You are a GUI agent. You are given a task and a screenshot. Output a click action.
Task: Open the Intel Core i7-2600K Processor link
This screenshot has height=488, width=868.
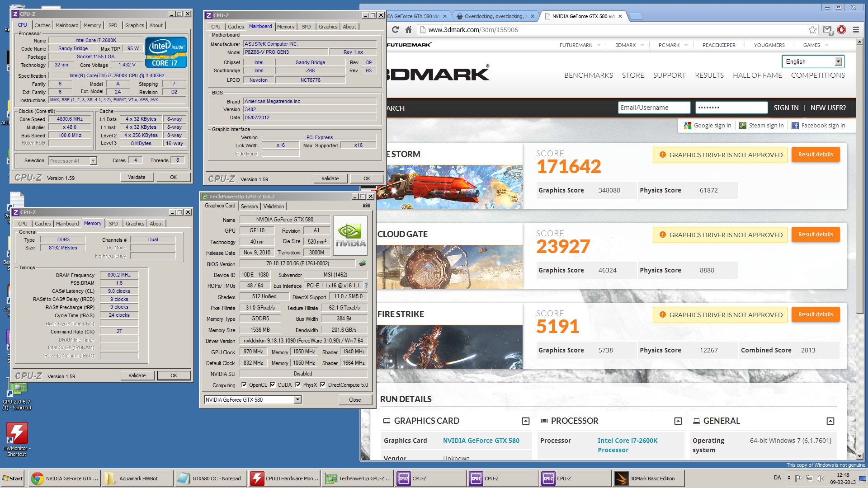click(x=627, y=446)
